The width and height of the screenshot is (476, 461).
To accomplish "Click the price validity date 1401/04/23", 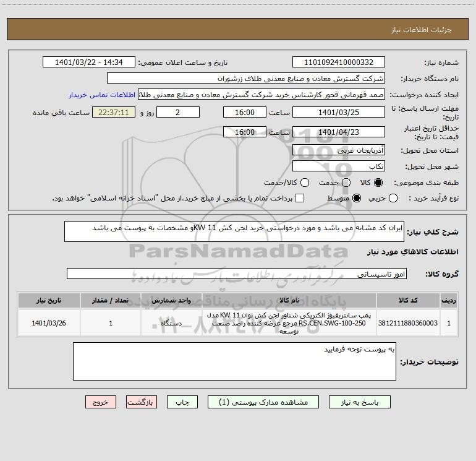I will pos(339,132).
